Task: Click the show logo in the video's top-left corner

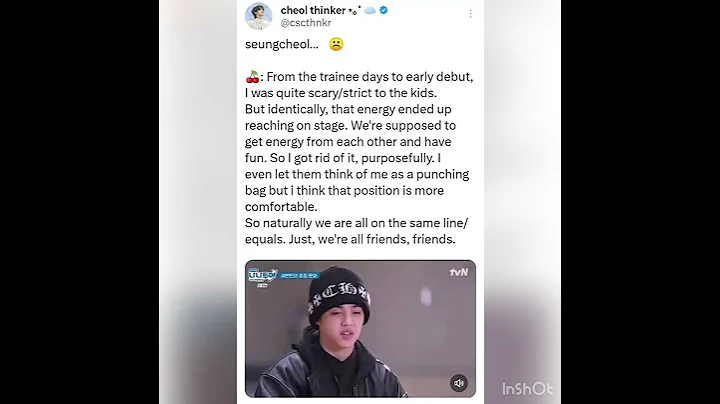Action: coord(263,276)
